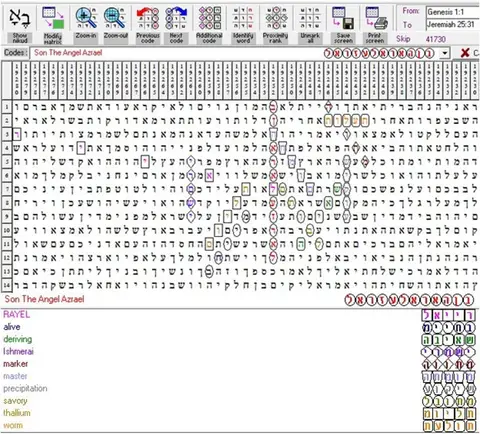Click the 'thallium' legend entry
This screenshot has width=480, height=434.
17,413
